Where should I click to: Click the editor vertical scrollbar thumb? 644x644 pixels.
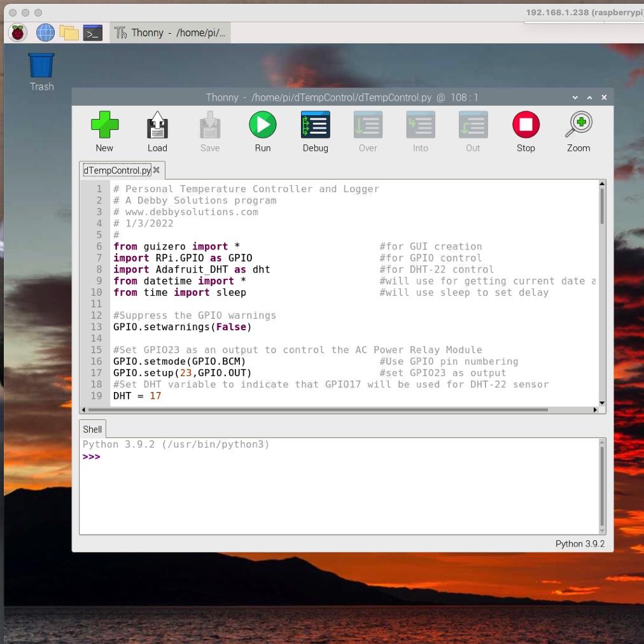[602, 206]
